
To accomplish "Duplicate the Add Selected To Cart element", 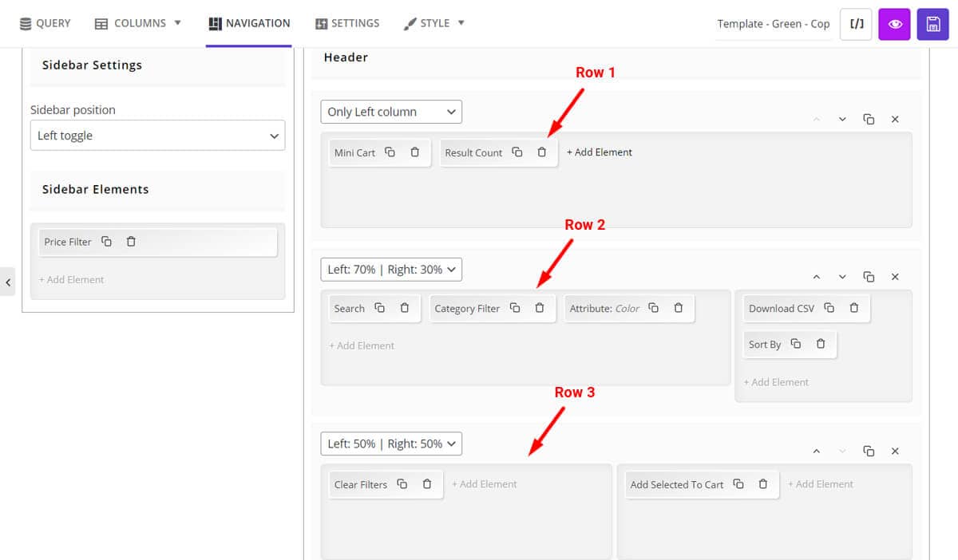I will point(737,483).
